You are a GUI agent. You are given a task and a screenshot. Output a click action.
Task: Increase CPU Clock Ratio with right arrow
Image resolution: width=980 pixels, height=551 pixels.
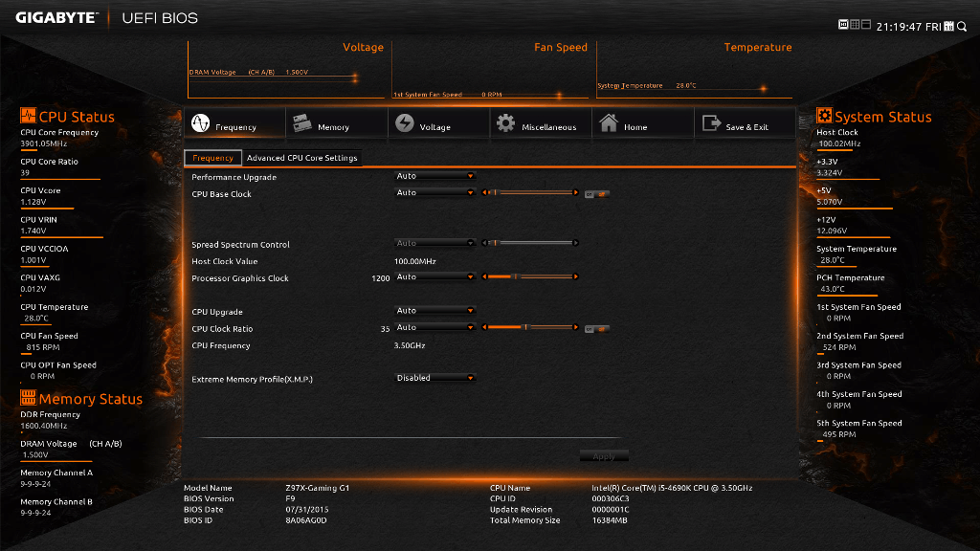[575, 327]
